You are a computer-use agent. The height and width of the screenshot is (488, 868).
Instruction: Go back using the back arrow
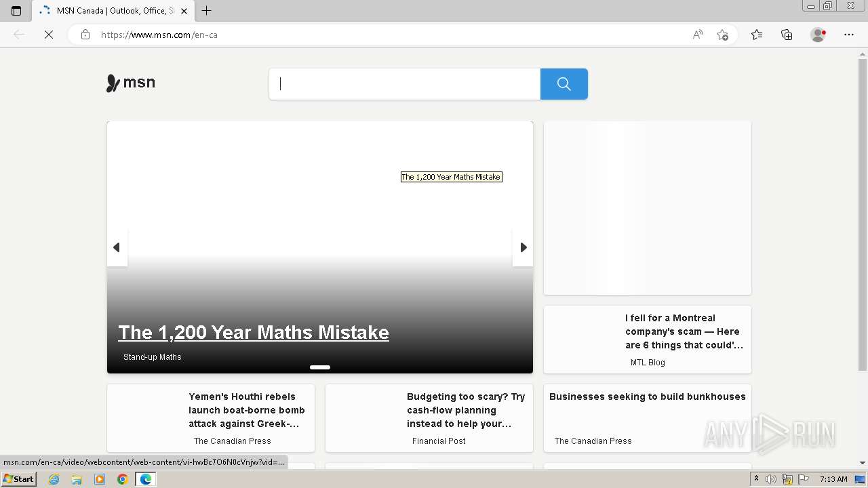tap(19, 35)
